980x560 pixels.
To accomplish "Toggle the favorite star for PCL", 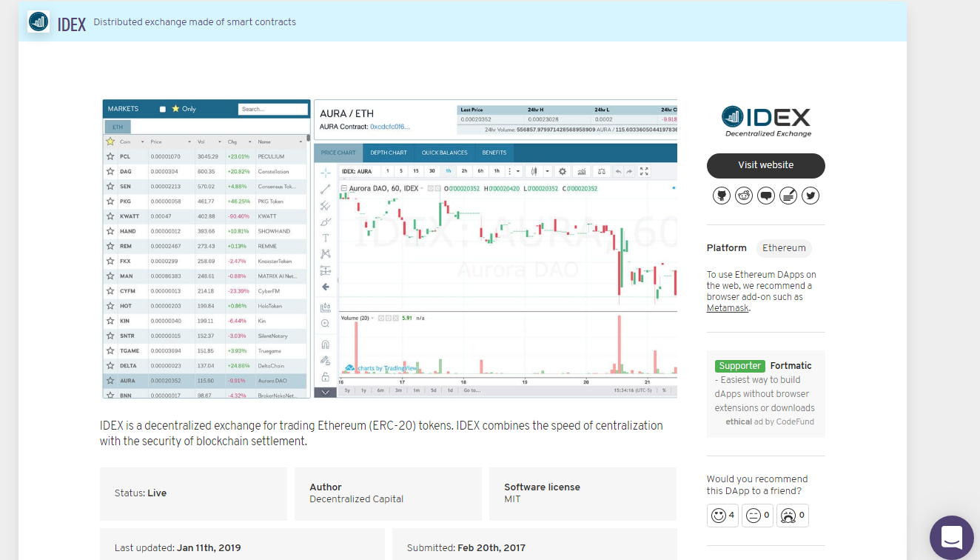I will (110, 156).
